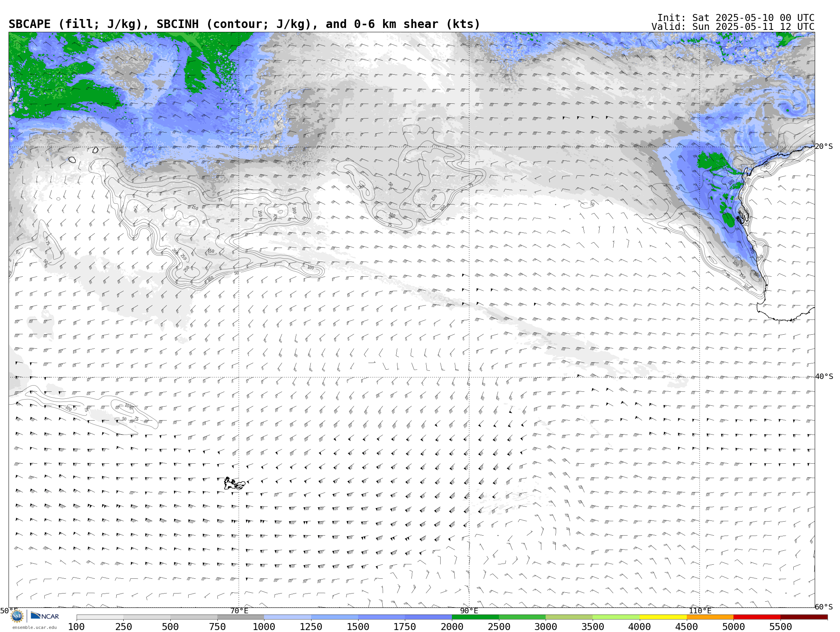This screenshot has height=632, width=840.
Task: Click the 70°E longitude label
Action: tap(239, 611)
